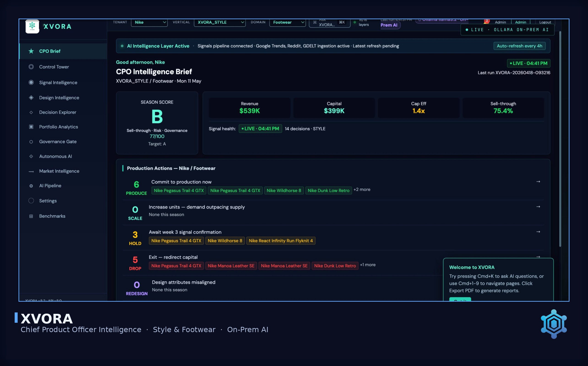The width and height of the screenshot is (588, 366).
Task: Open the Tenant dropdown showing Nike
Action: 149,22
